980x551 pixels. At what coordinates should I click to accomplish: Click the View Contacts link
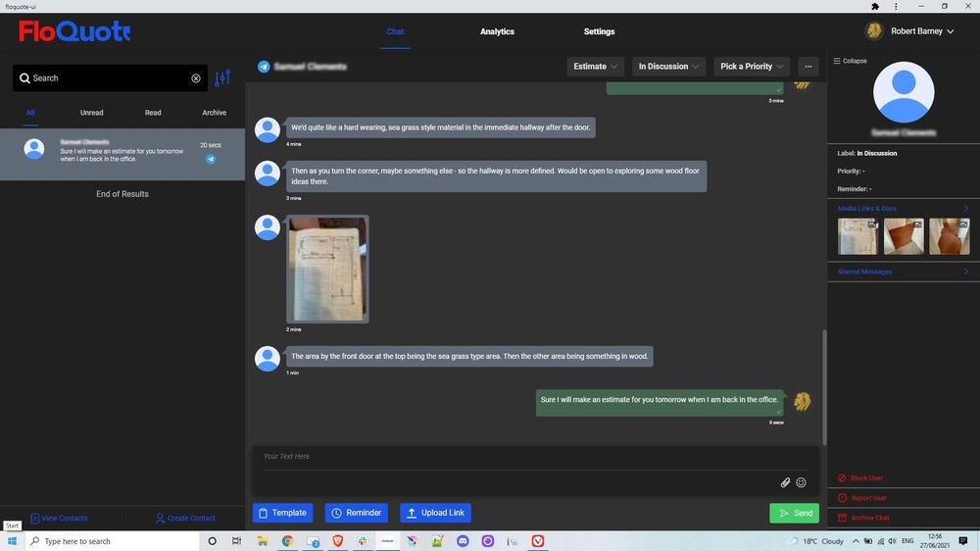click(x=60, y=518)
